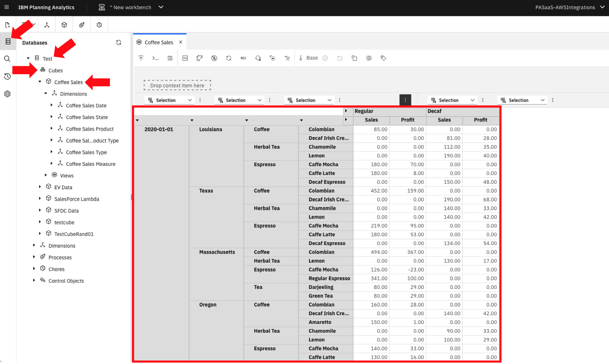Select the SalesForce Lambda cube

click(76, 199)
